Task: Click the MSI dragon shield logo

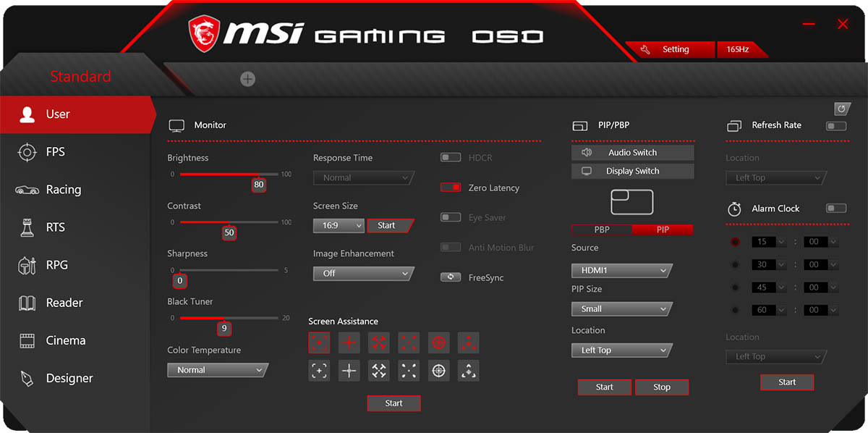Action: click(x=204, y=33)
